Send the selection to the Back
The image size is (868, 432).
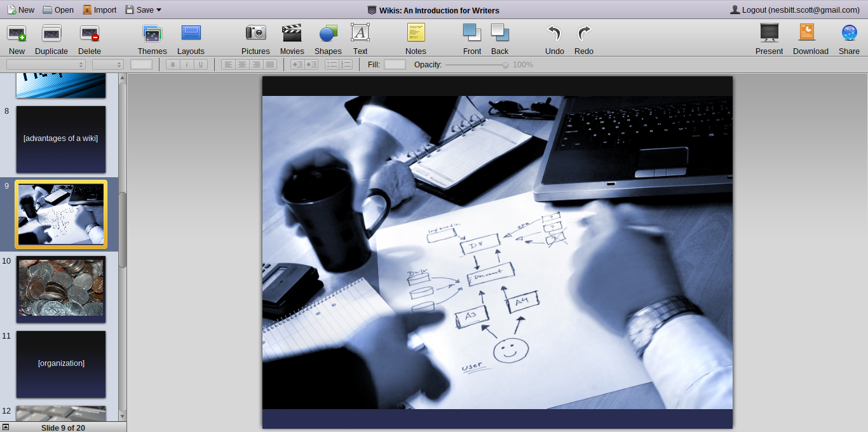499,38
